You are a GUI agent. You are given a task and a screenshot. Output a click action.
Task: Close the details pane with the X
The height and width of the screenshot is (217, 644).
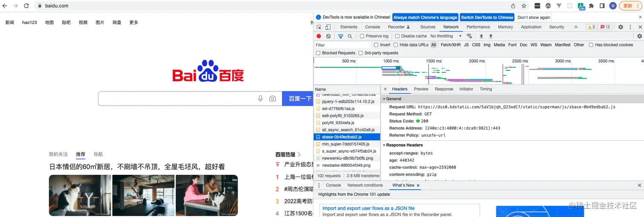click(x=385, y=89)
